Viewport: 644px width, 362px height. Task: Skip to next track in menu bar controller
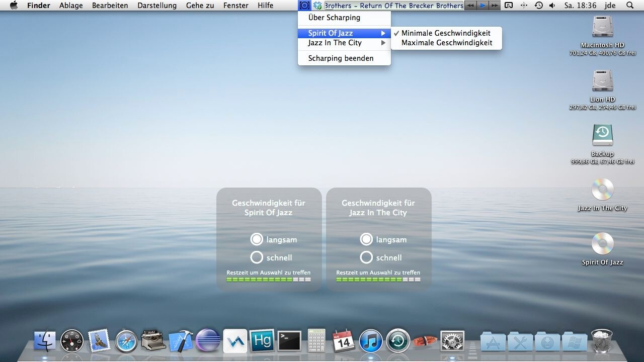point(495,6)
